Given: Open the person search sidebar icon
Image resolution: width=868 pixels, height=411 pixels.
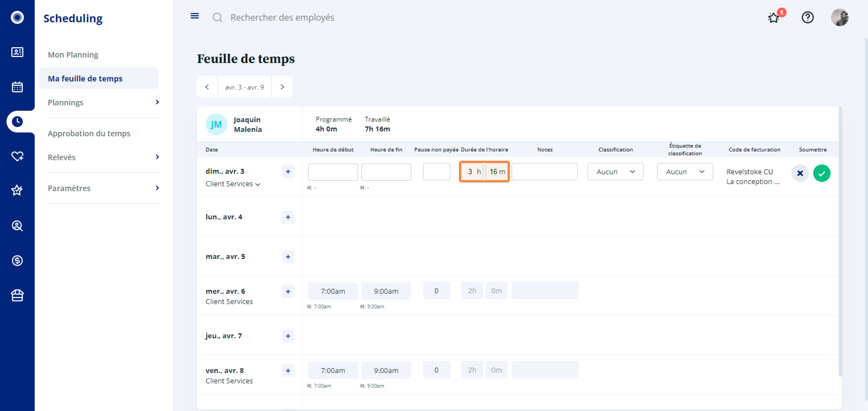Looking at the screenshot, I should [x=17, y=226].
